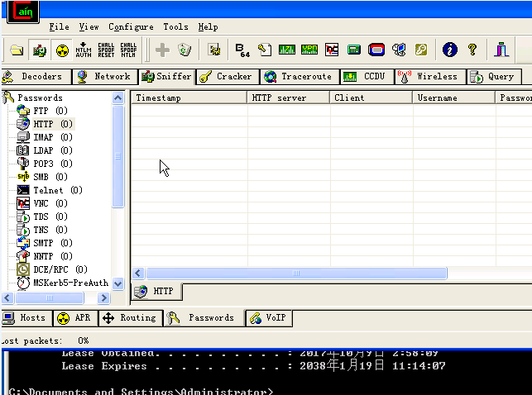The height and width of the screenshot is (395, 532).
Task: Switch to the Wireless tab
Action: tap(430, 77)
